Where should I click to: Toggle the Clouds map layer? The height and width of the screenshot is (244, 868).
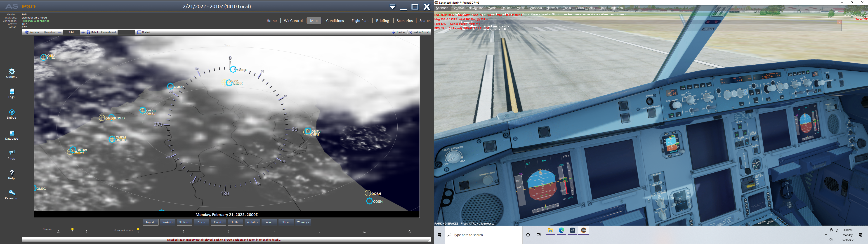point(218,222)
